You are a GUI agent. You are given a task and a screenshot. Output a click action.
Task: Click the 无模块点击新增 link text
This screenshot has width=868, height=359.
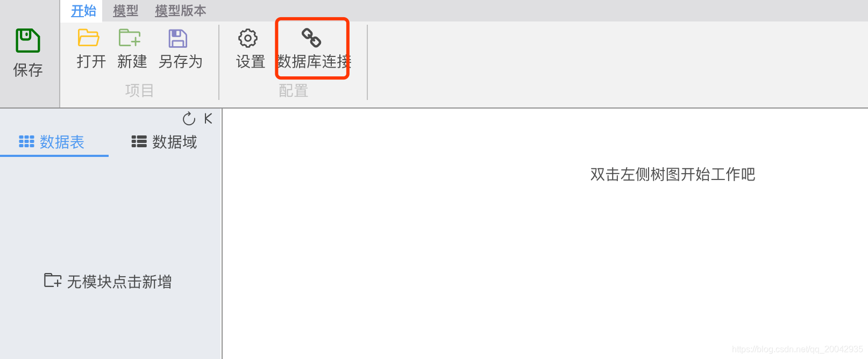[119, 282]
